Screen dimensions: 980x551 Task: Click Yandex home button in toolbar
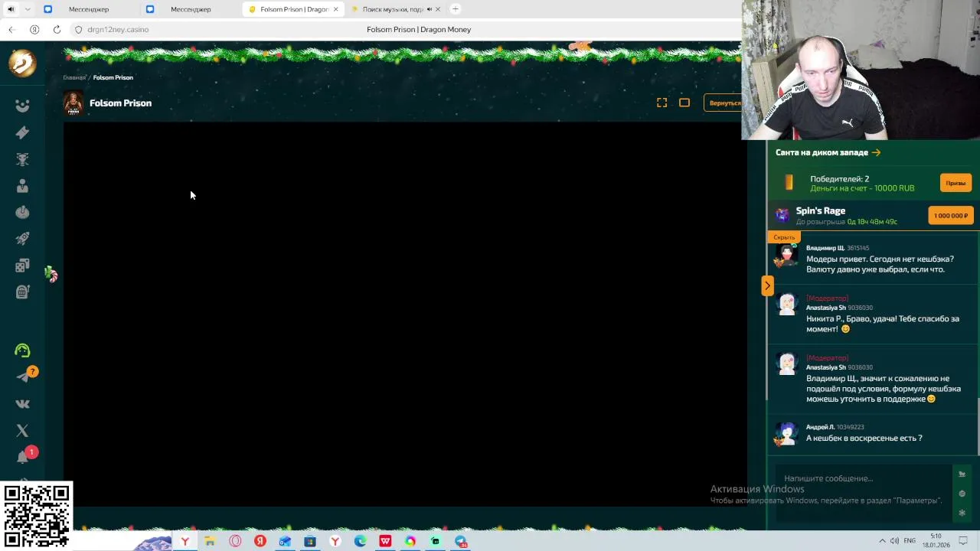click(x=34, y=29)
